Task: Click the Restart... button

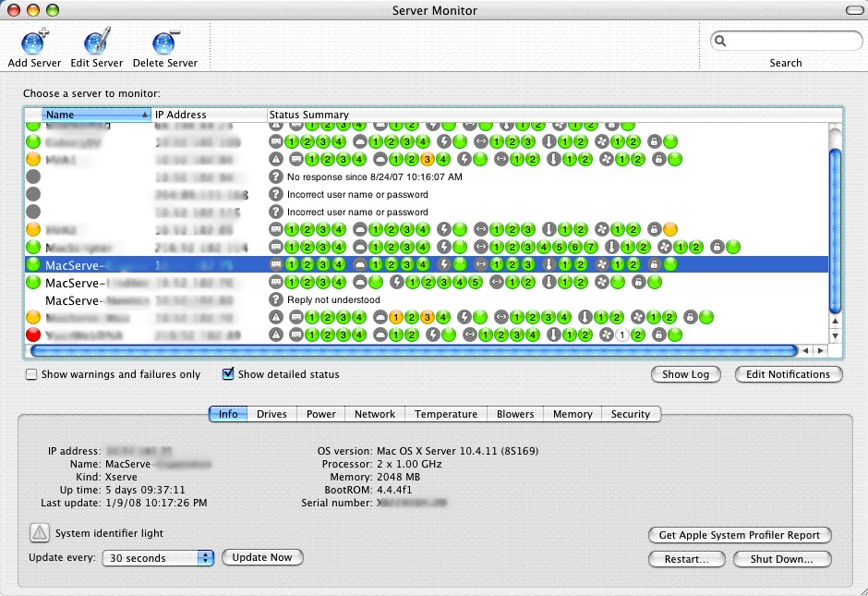Action: coord(686,559)
